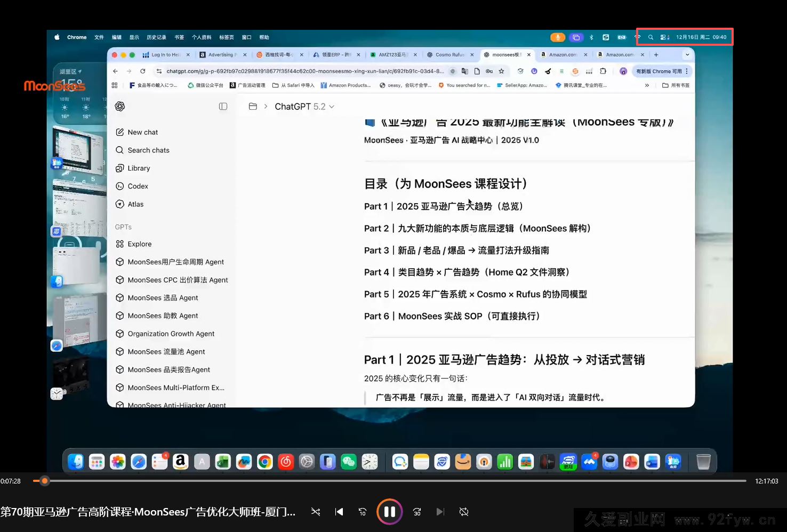The image size is (787, 532).
Task: Open the 广告活动管理 bookmark
Action: [248, 85]
